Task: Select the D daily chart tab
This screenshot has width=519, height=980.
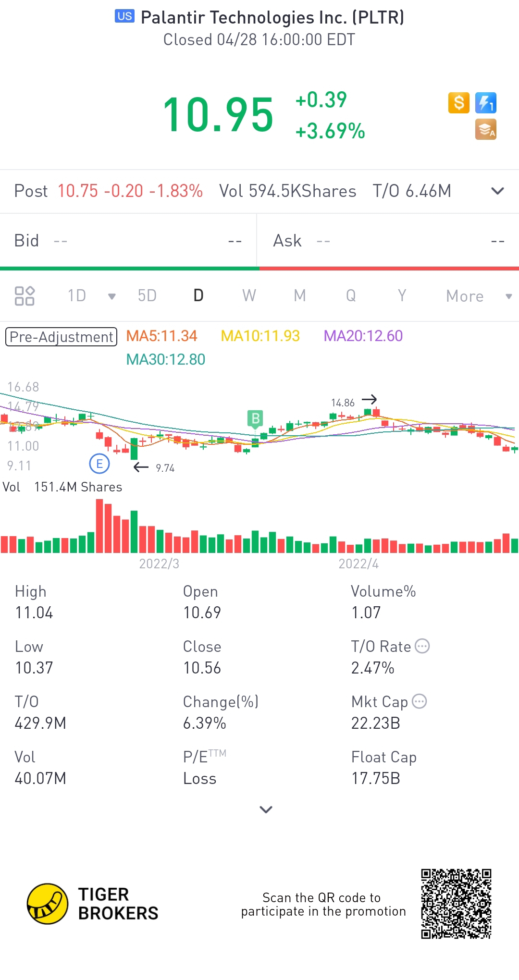Action: click(x=198, y=296)
